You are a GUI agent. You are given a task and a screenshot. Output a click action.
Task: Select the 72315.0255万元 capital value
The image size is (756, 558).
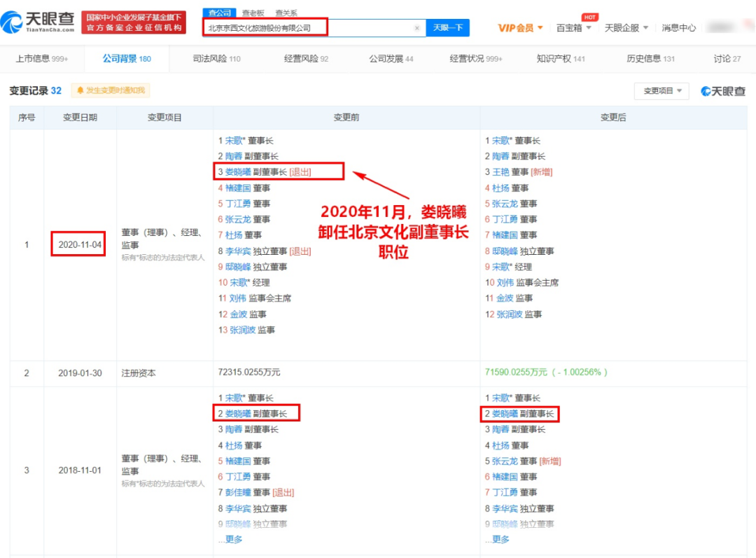pos(248,372)
